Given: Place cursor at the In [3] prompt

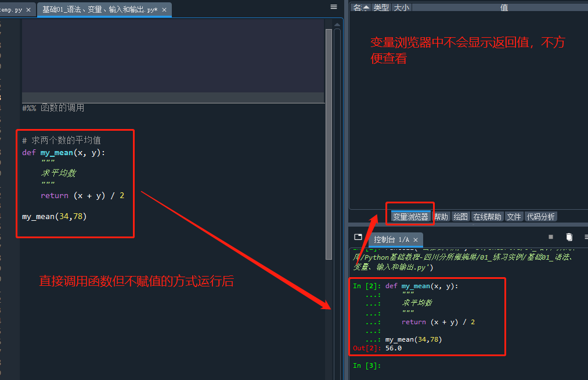Looking at the screenshot, I should 367,365.
